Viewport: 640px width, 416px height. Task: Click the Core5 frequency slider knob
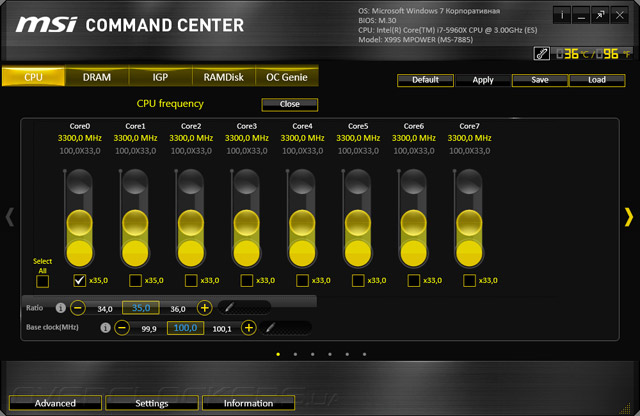(358, 223)
